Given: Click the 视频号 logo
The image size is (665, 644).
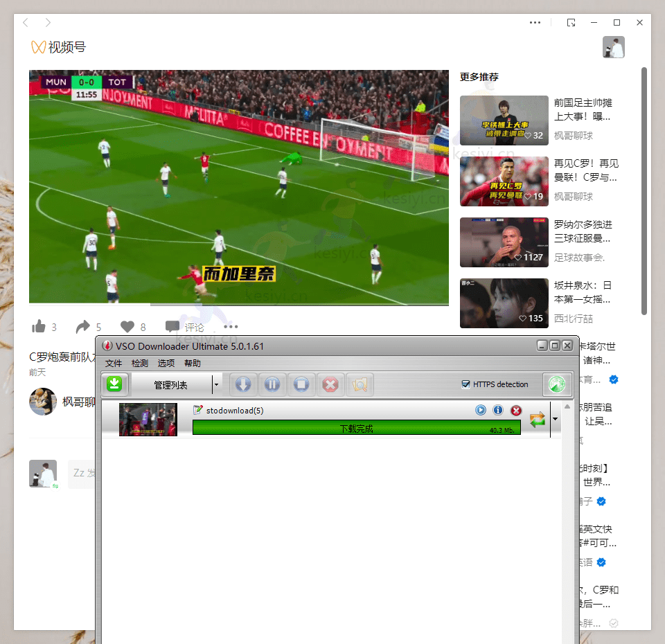Looking at the screenshot, I should click(x=58, y=47).
